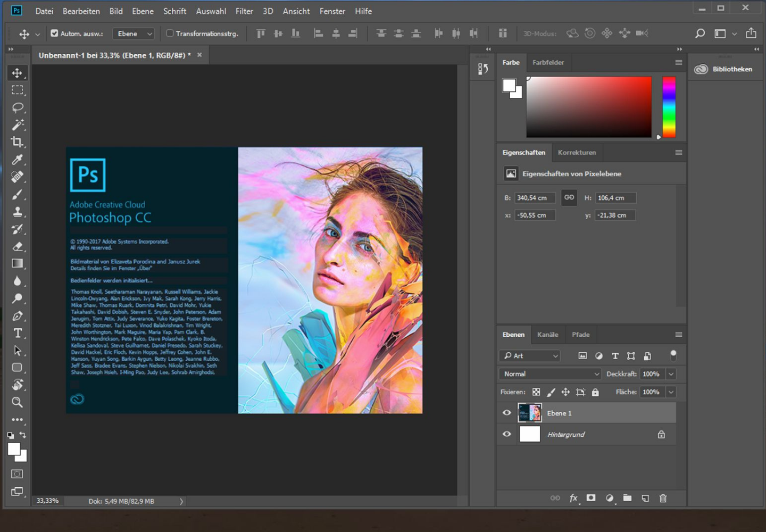The height and width of the screenshot is (532, 766).
Task: Open the Bibliotheken panel
Action: coord(724,69)
